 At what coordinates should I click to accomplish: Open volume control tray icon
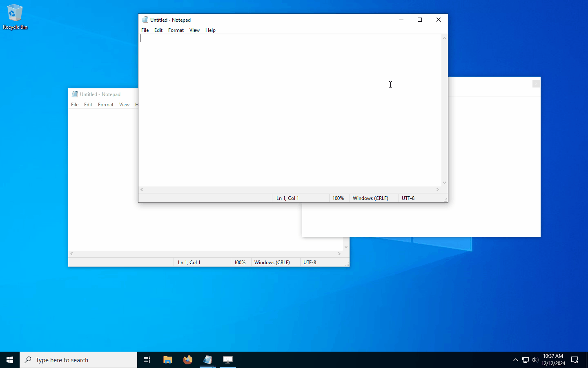[x=535, y=360]
